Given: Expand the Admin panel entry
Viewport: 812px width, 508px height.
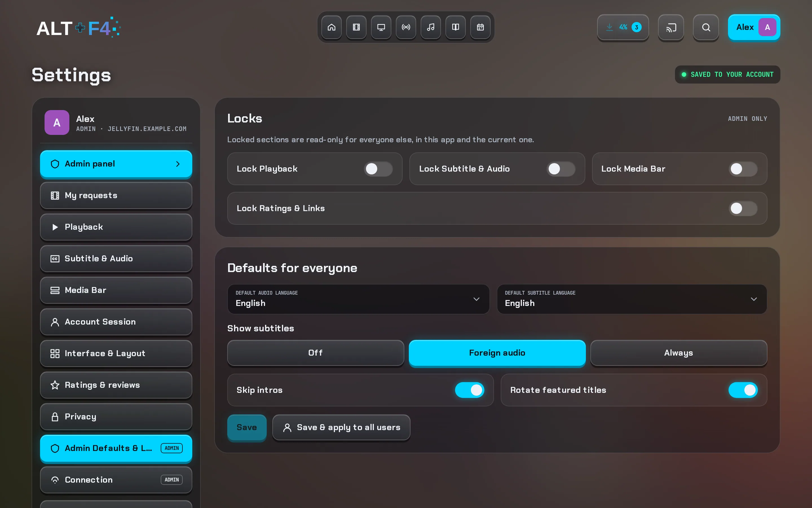Looking at the screenshot, I should [116, 164].
